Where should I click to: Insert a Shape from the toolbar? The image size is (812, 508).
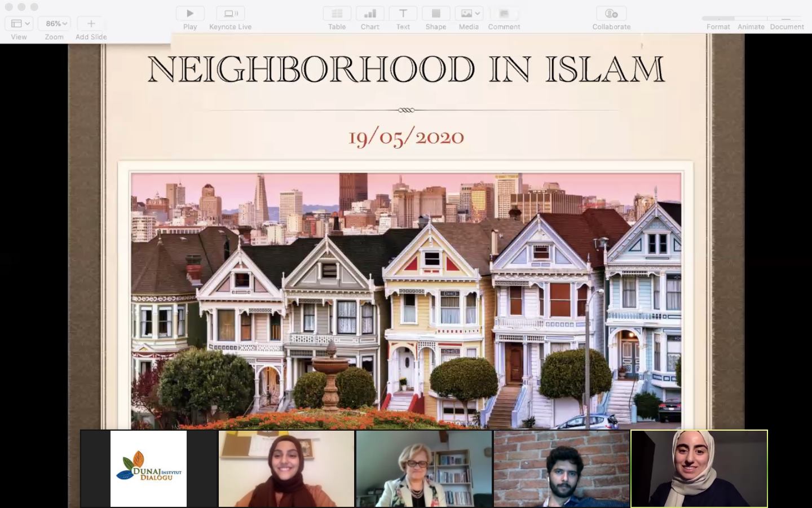[x=436, y=14]
